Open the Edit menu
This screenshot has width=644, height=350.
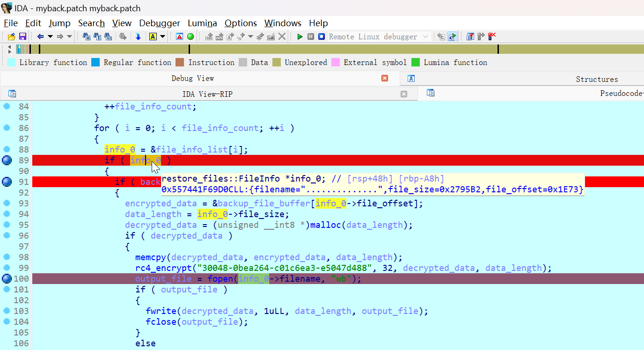tap(33, 23)
